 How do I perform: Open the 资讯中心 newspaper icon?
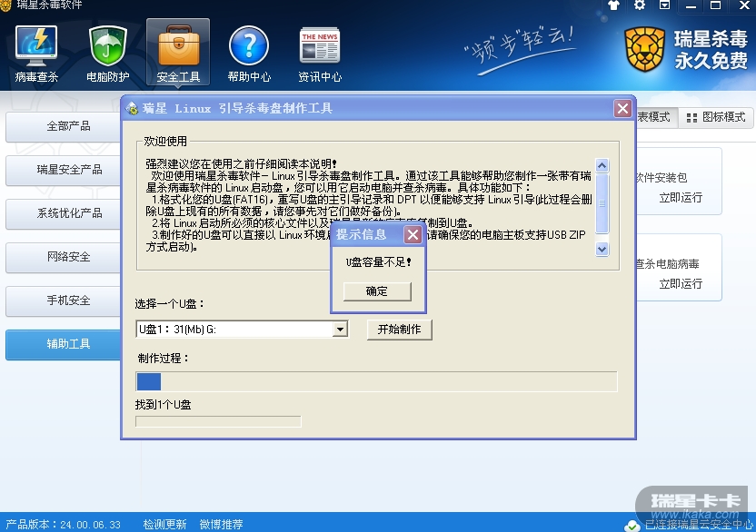click(320, 54)
